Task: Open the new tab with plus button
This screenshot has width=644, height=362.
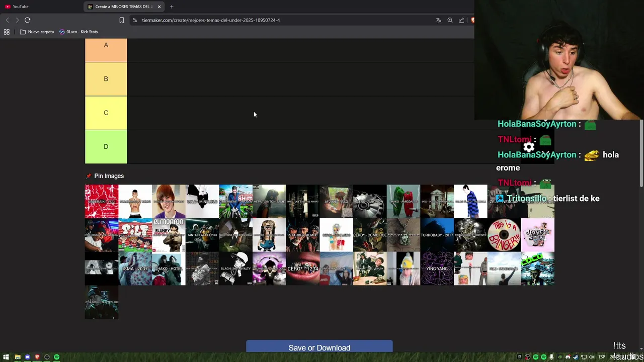Action: pos(172,7)
